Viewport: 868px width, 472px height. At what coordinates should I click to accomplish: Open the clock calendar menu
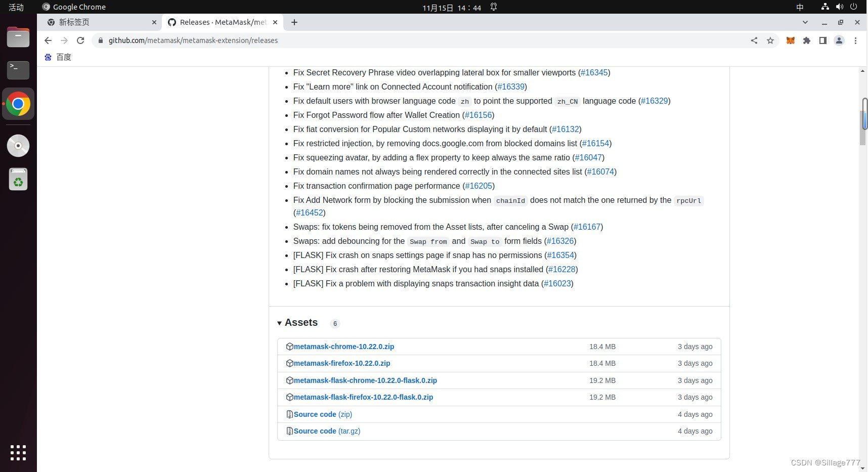pos(452,8)
